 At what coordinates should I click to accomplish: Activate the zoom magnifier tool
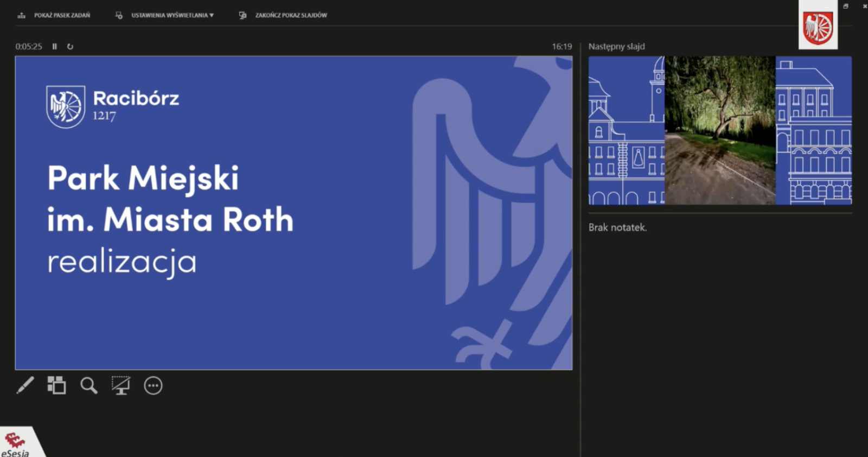[x=88, y=385]
